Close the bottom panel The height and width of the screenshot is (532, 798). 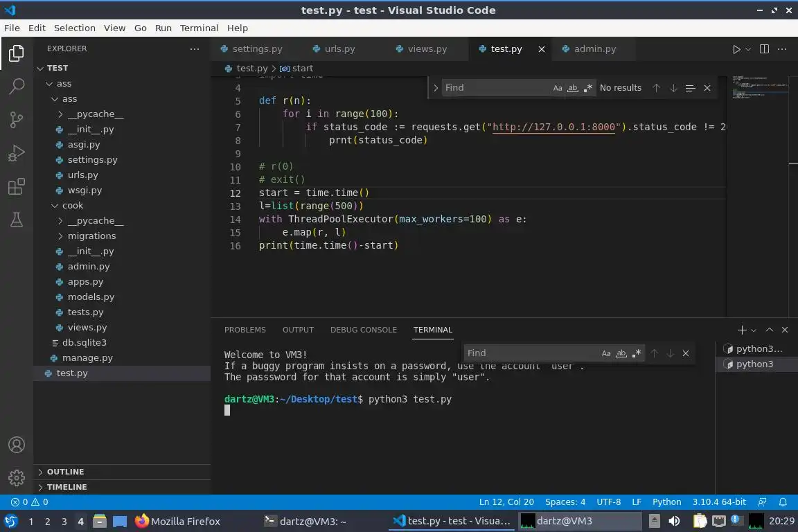coord(785,330)
